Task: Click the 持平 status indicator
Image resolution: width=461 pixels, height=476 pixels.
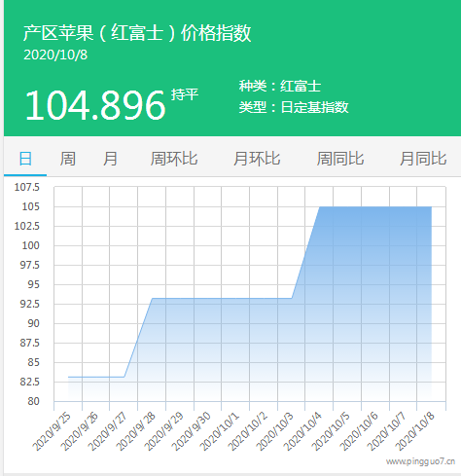Action: [x=185, y=94]
